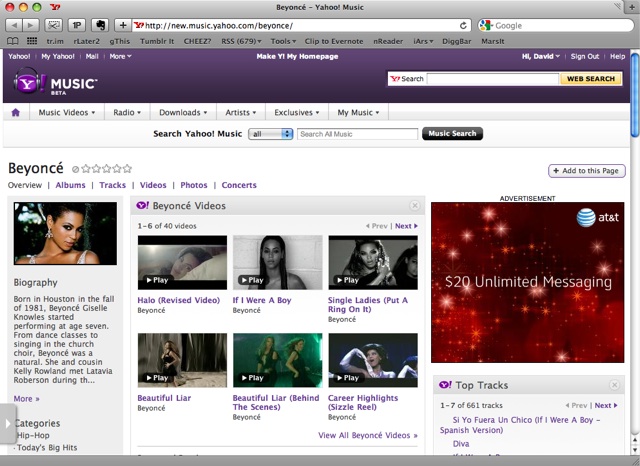The width and height of the screenshot is (640, 466).
Task: Click the WEB SEARCH button
Action: coord(591,79)
